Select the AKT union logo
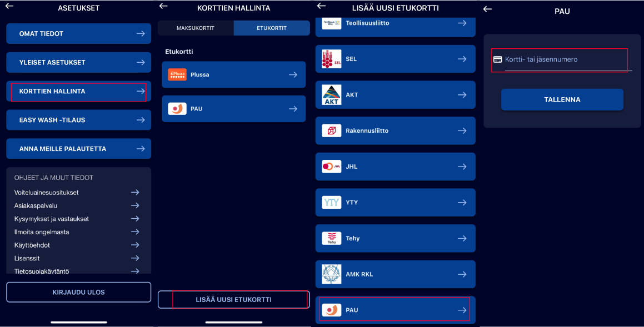The width and height of the screenshot is (644, 327). point(332,95)
